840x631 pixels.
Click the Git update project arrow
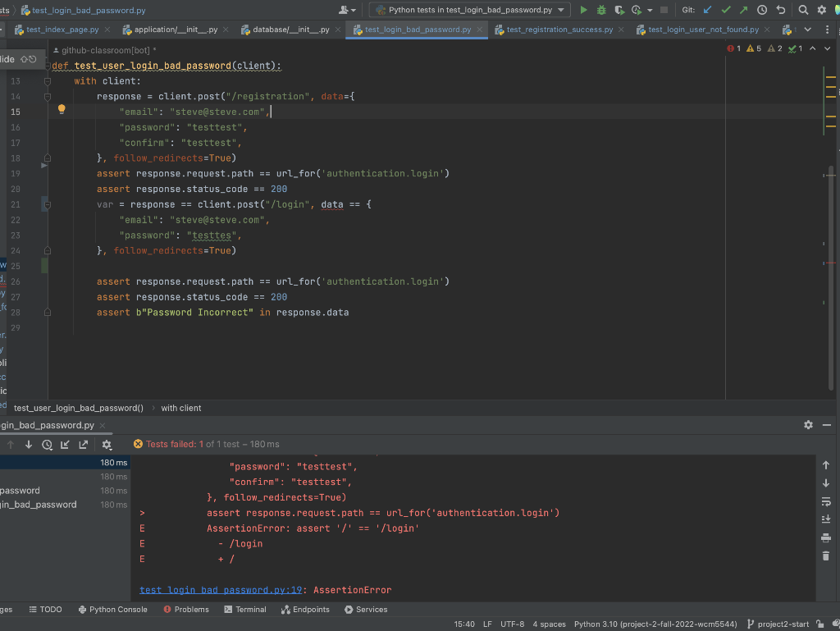point(707,10)
